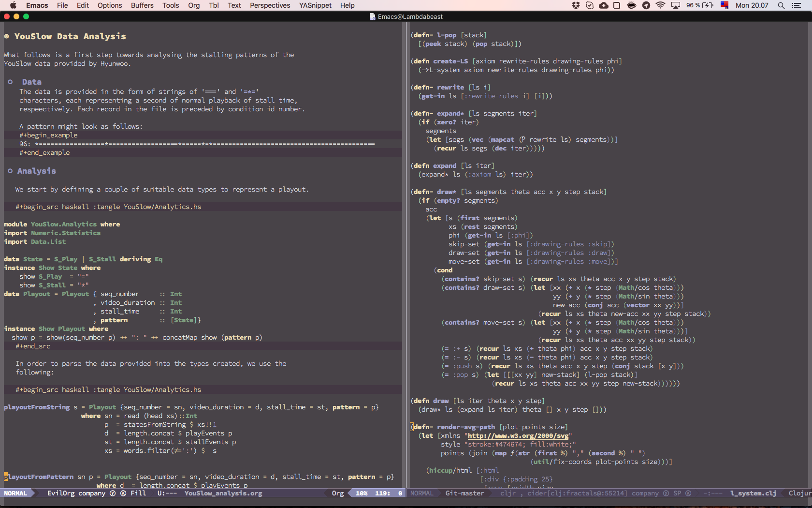Viewport: 812px width, 508px height.
Task: Click the coffee cup icon in menu bar
Action: (632, 5)
